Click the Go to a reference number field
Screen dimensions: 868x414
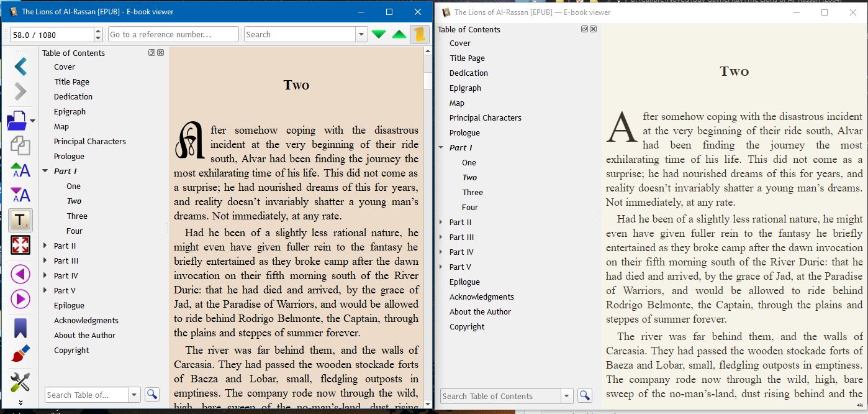pos(173,35)
